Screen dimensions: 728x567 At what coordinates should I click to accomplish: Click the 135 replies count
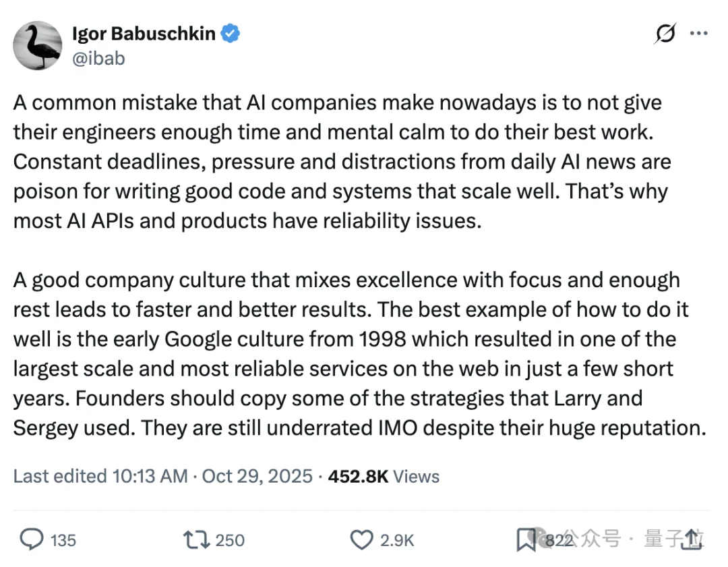coord(63,540)
